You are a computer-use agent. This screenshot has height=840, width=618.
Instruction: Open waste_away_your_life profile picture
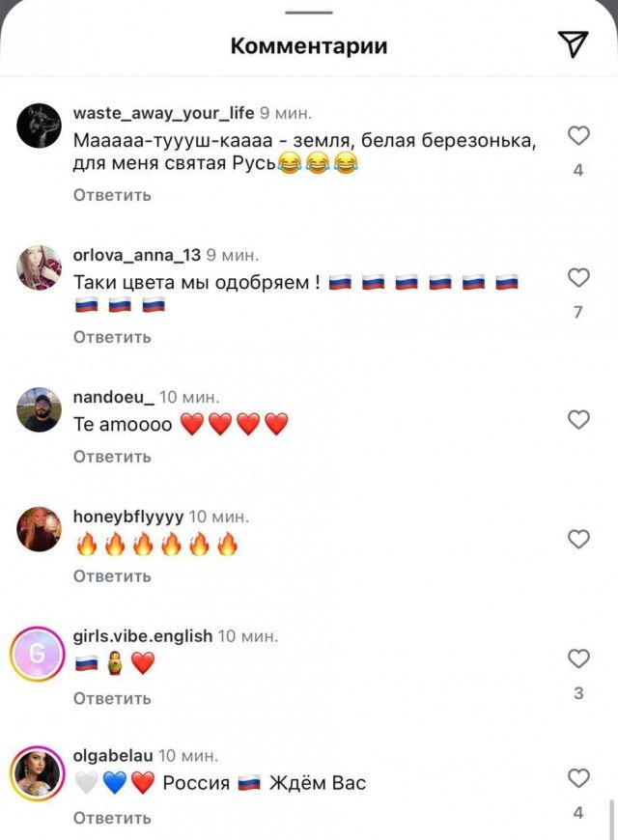click(39, 126)
